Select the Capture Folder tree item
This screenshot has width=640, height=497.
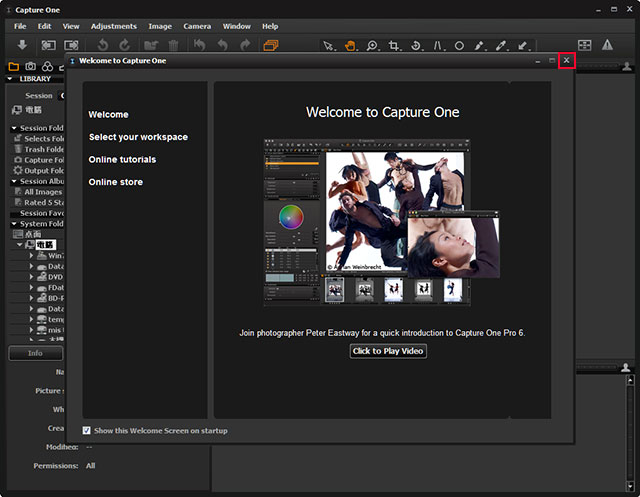point(39,160)
